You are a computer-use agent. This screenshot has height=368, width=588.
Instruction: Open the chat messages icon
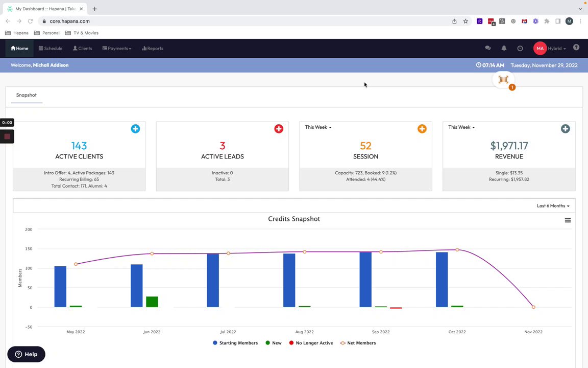click(488, 48)
